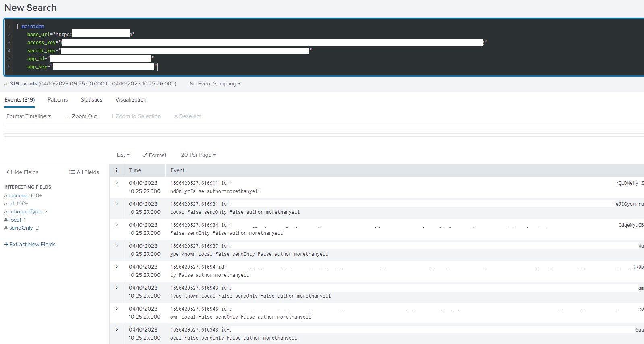Expand the event row 1696429527.616934
This screenshot has width=644, height=344.
point(117,225)
